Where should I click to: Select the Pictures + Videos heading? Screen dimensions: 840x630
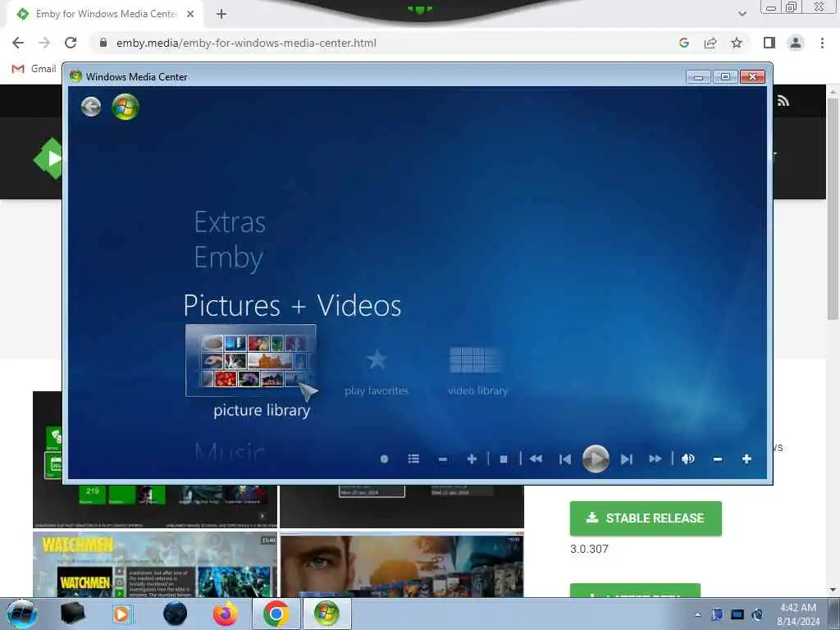pyautogui.click(x=292, y=305)
